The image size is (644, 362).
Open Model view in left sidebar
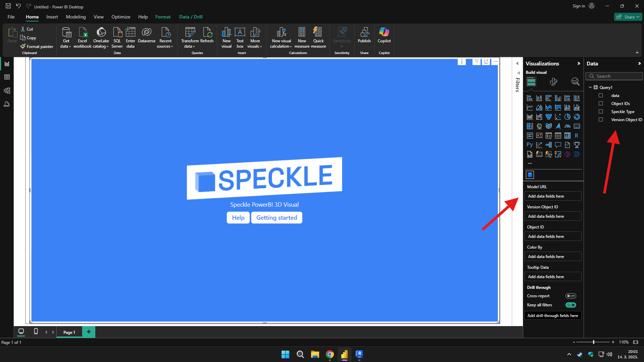[7, 91]
